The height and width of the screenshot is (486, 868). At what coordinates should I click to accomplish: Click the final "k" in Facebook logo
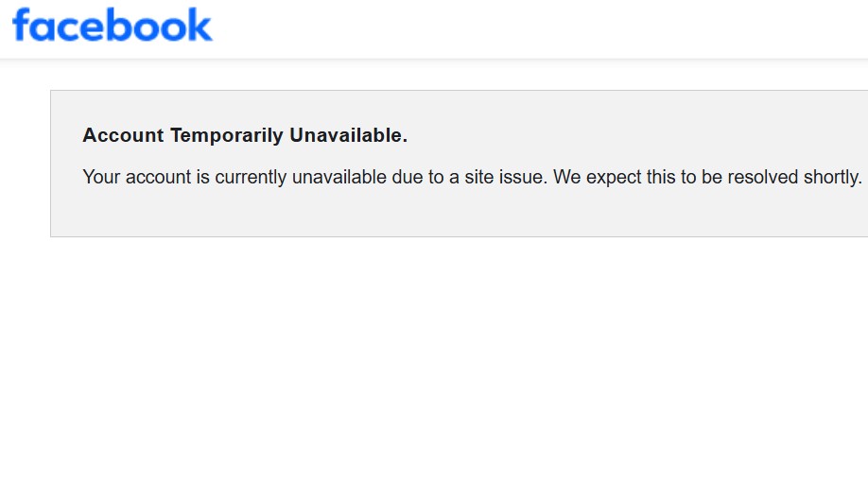click(200, 26)
